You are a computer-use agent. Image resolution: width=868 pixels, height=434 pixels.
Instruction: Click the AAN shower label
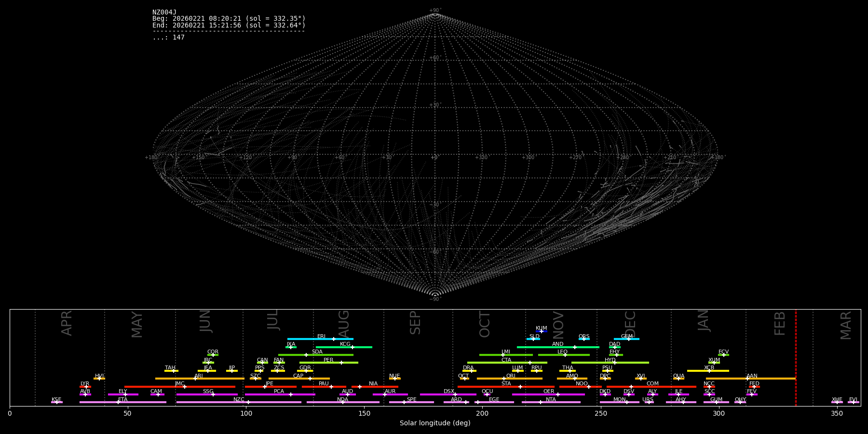752,376
